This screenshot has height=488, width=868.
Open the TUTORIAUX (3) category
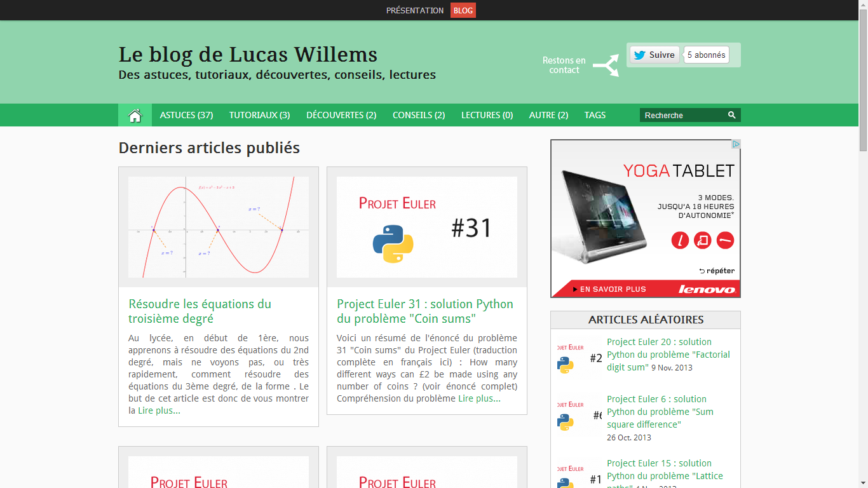tap(260, 115)
